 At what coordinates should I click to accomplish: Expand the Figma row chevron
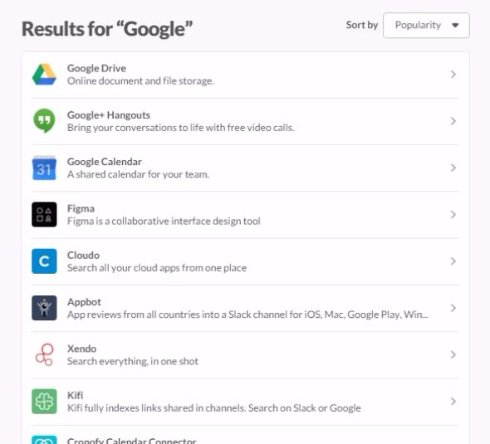coord(453,214)
